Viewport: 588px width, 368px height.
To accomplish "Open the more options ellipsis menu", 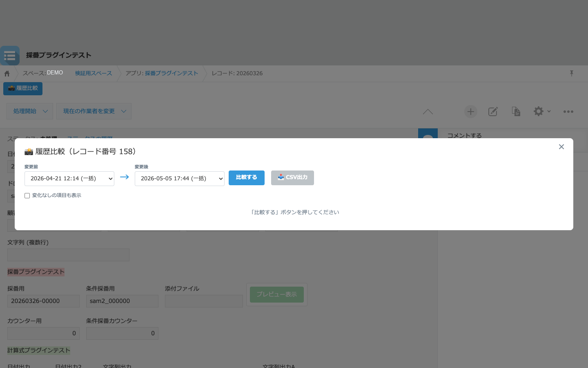I will point(568,111).
